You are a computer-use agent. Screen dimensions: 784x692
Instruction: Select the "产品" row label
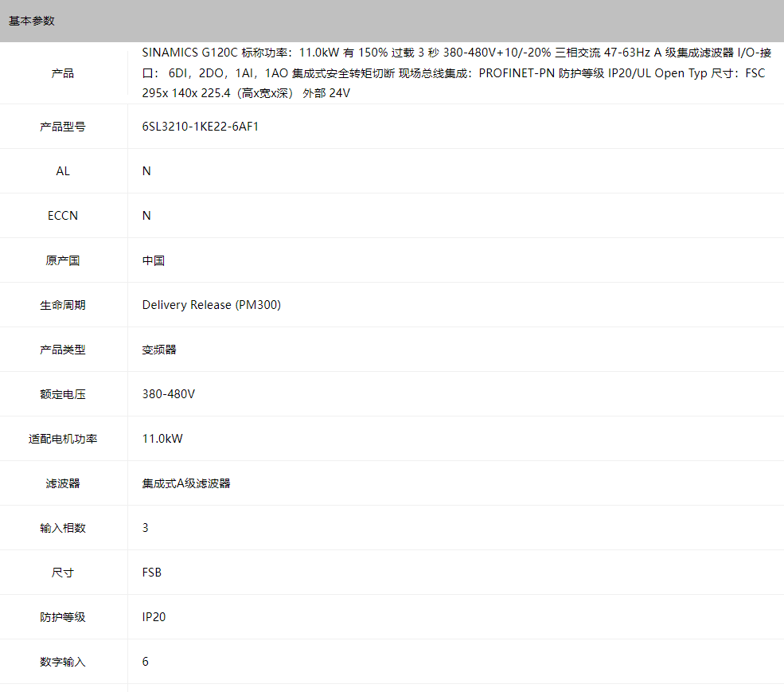click(63, 73)
